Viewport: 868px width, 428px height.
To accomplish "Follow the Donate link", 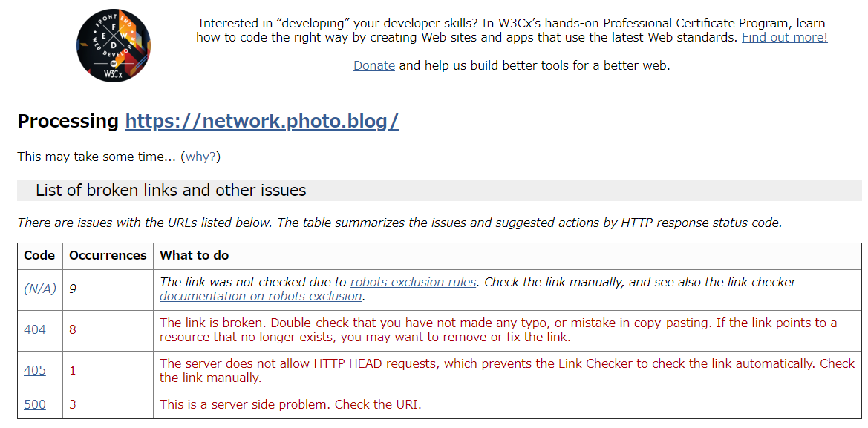I will tap(373, 65).
